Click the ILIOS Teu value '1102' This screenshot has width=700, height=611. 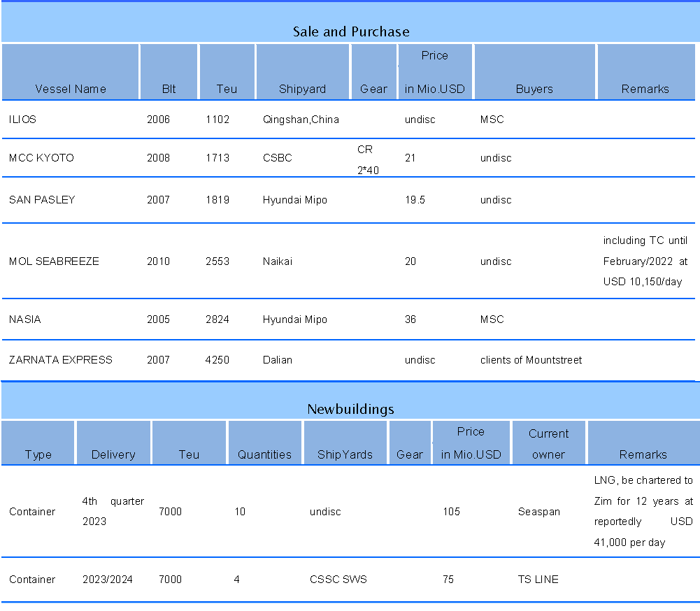(x=217, y=120)
